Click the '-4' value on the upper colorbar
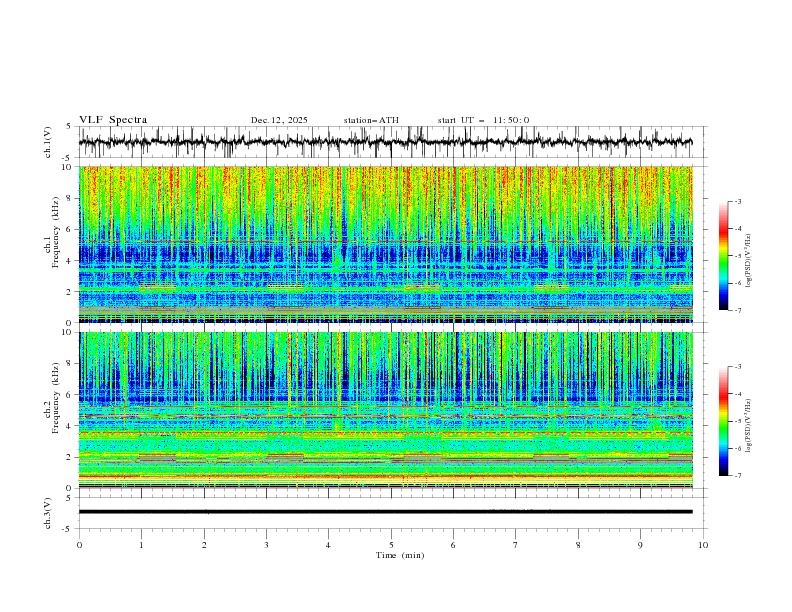Screen dimensions: 792x612 click(x=738, y=229)
